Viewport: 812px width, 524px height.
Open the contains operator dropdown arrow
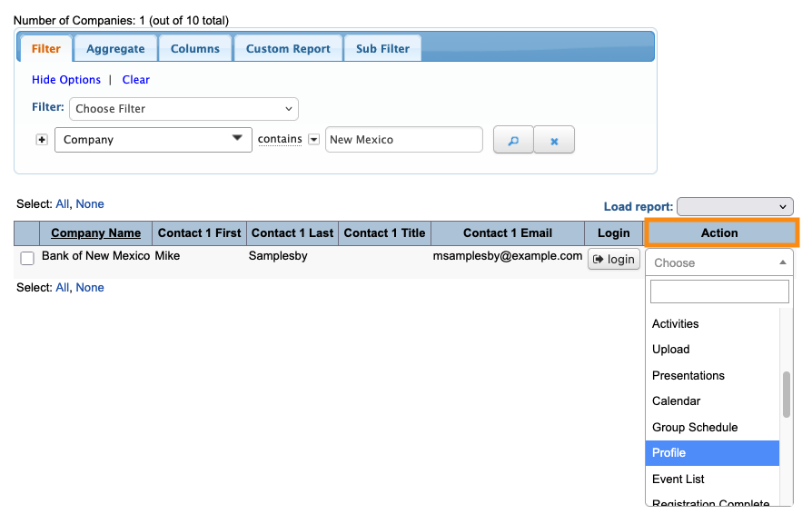[x=314, y=140]
